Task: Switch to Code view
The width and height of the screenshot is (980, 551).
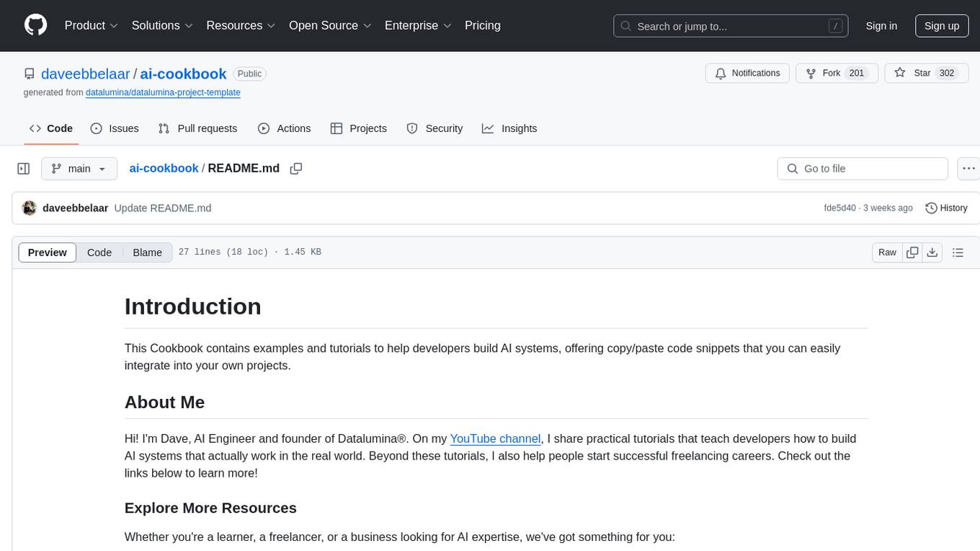Action: pyautogui.click(x=99, y=252)
